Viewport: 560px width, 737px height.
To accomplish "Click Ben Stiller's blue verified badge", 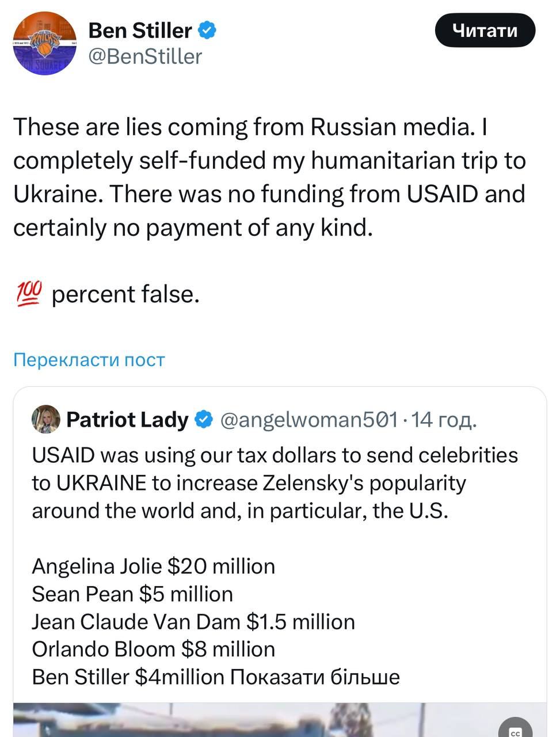I will click(x=205, y=30).
